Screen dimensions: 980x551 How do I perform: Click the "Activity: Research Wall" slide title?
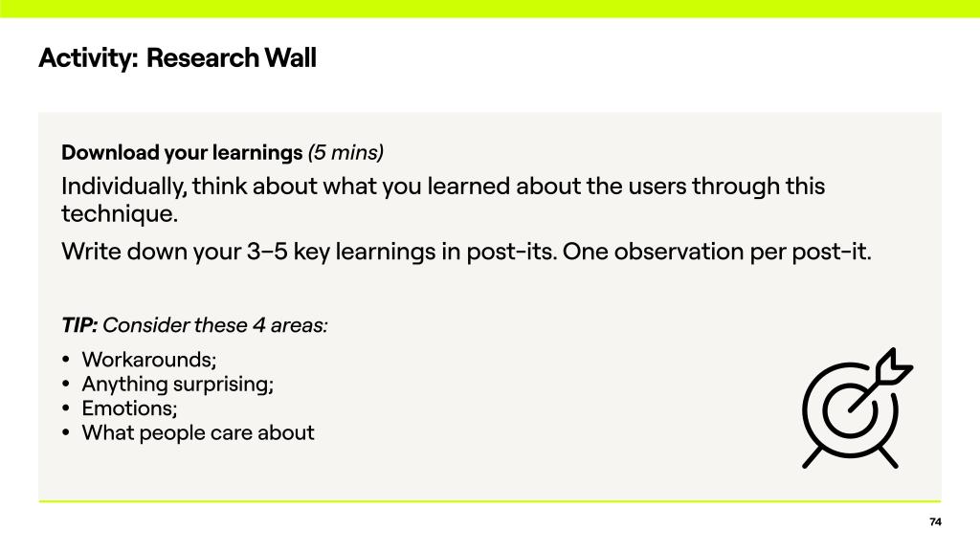(177, 58)
